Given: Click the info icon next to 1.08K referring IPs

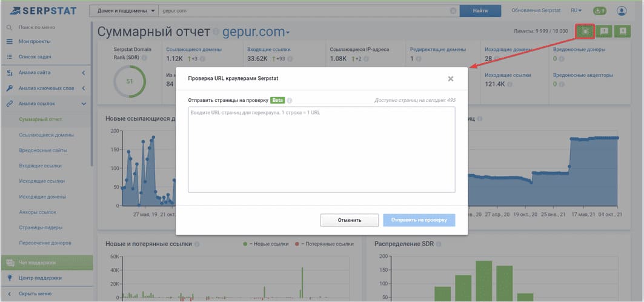Looking at the screenshot, I should coord(365,59).
